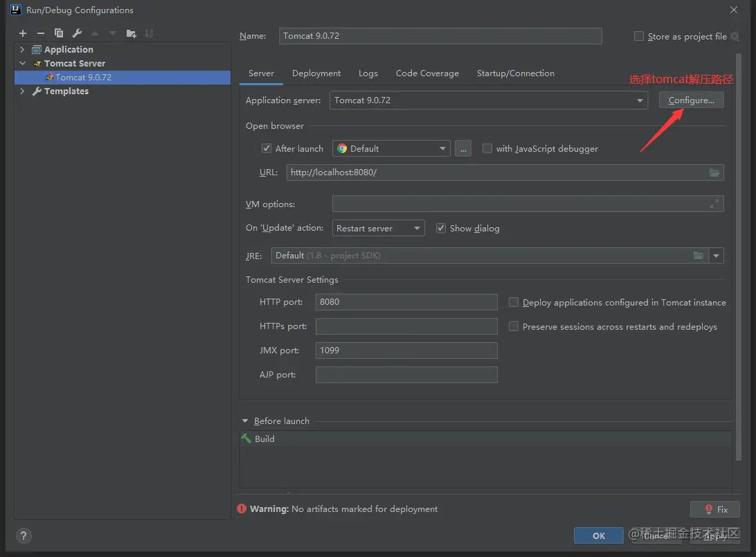Select the Build task in Before launch
The image size is (756, 557).
point(485,439)
